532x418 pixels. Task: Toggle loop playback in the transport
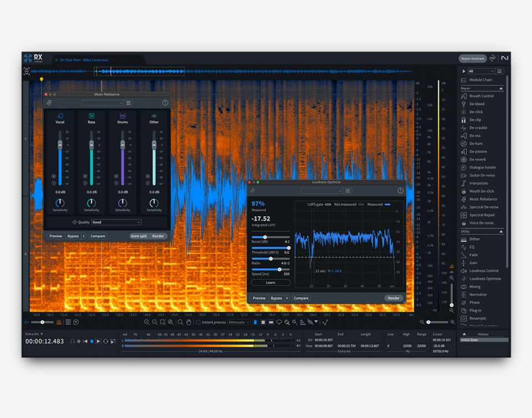(105, 341)
